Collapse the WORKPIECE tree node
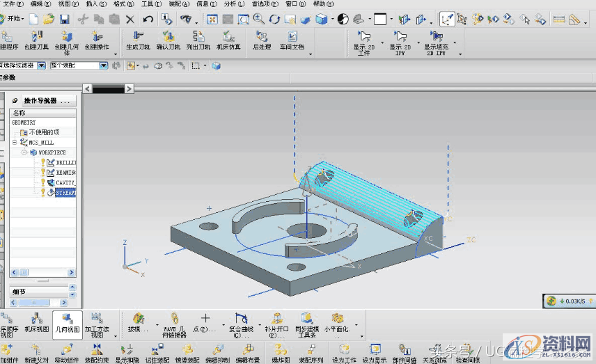The width and height of the screenshot is (596, 364). (24, 152)
